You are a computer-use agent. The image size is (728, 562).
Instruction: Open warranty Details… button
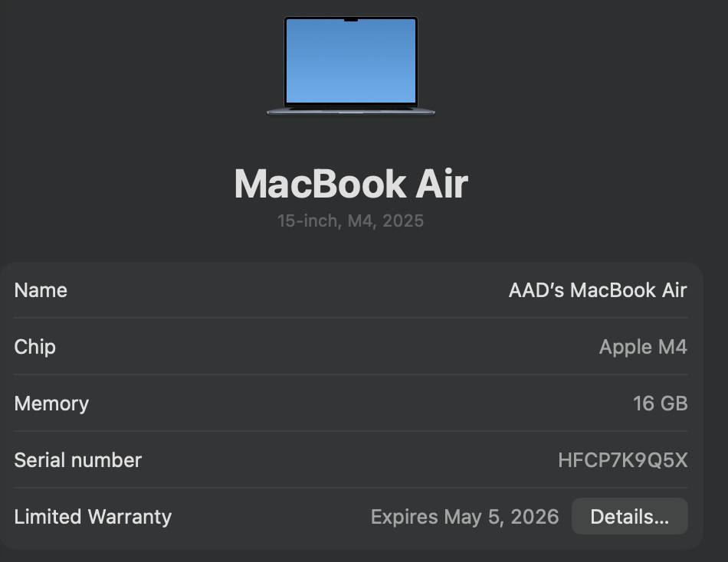click(629, 517)
